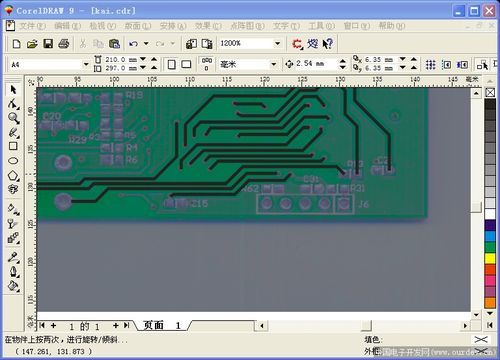Open the undo history dropdown arrow
The width and height of the screenshot is (500, 360).
[146, 44]
